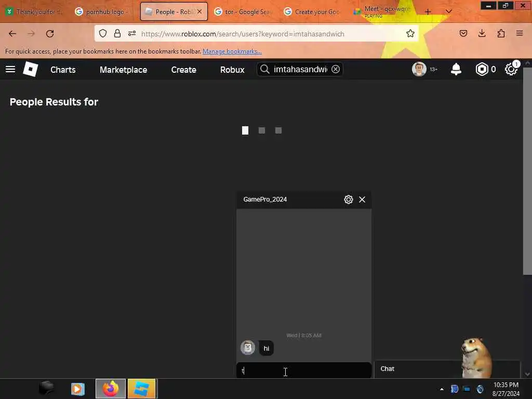Click Firefox icon in taskbar

pos(111,389)
